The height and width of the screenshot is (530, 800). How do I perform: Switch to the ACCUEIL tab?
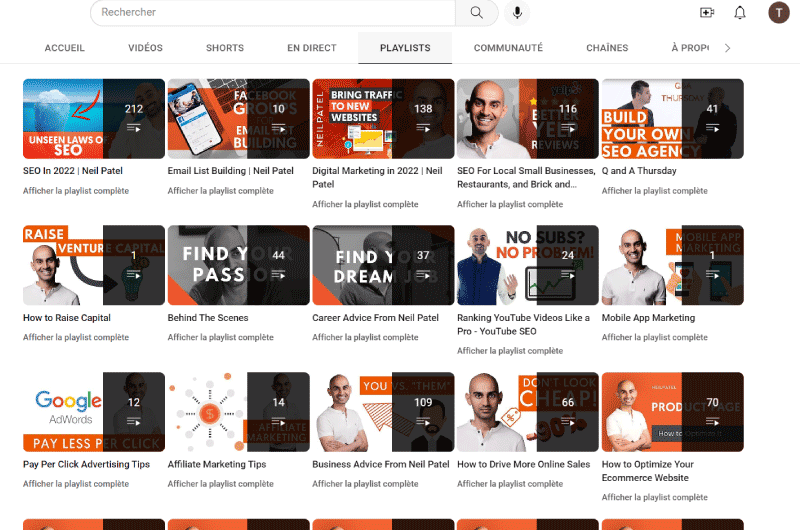pos(64,48)
